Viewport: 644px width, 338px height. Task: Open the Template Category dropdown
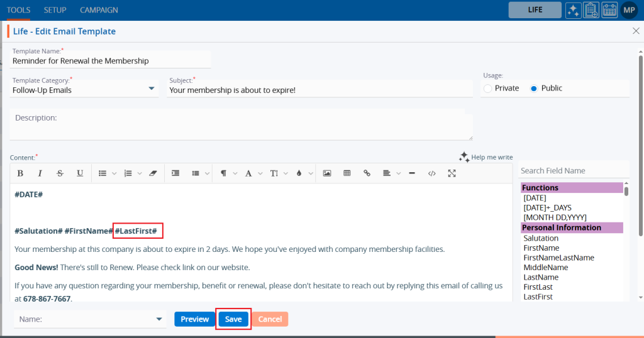pyautogui.click(x=151, y=89)
